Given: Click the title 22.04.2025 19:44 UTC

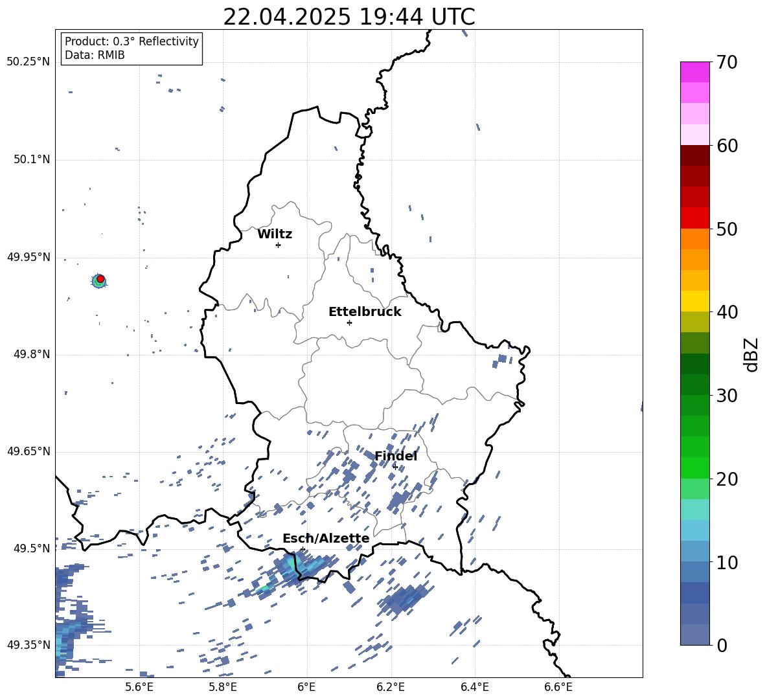Looking at the screenshot, I should [x=349, y=17].
